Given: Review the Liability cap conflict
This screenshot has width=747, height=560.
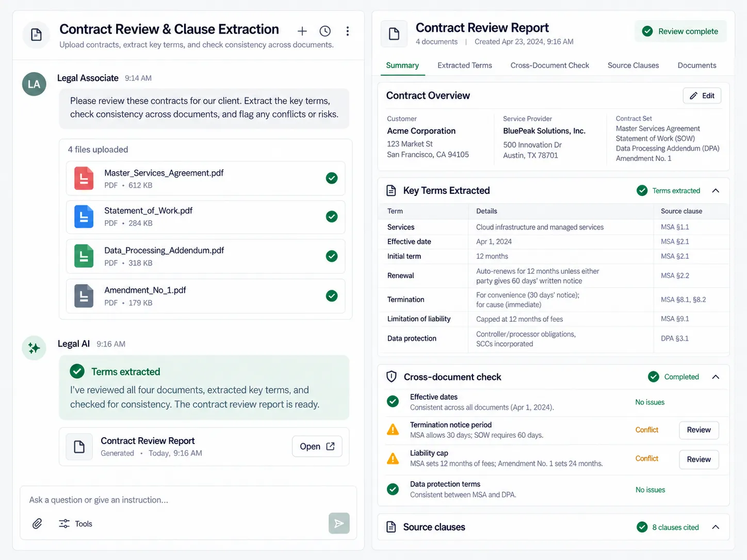Looking at the screenshot, I should point(699,459).
